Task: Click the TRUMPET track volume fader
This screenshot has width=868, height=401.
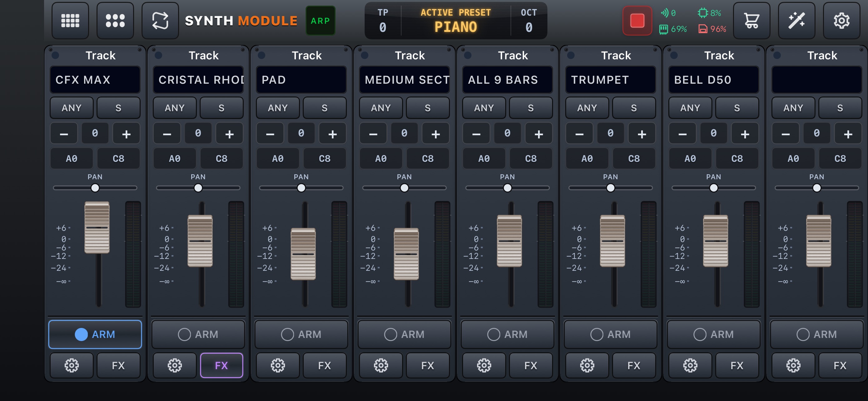Action: coord(613,241)
